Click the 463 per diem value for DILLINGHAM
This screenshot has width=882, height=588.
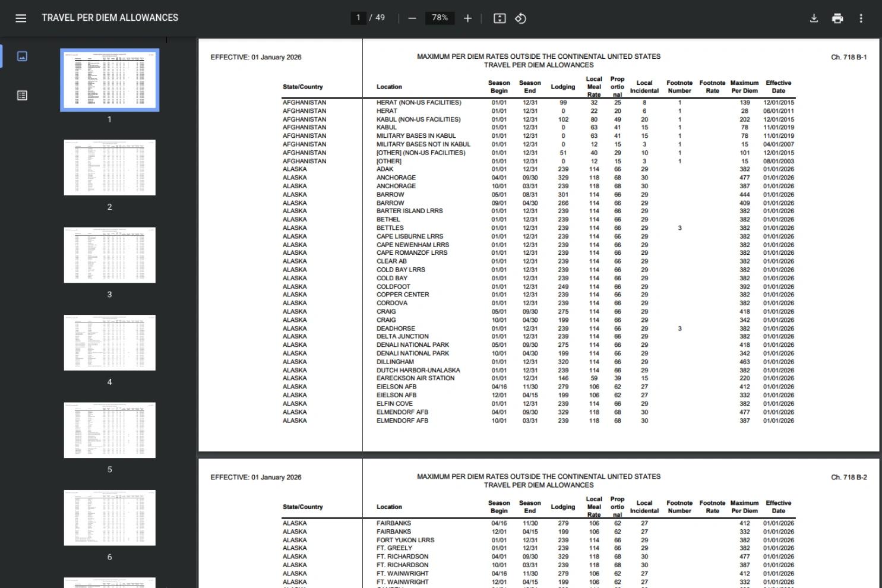(x=745, y=362)
